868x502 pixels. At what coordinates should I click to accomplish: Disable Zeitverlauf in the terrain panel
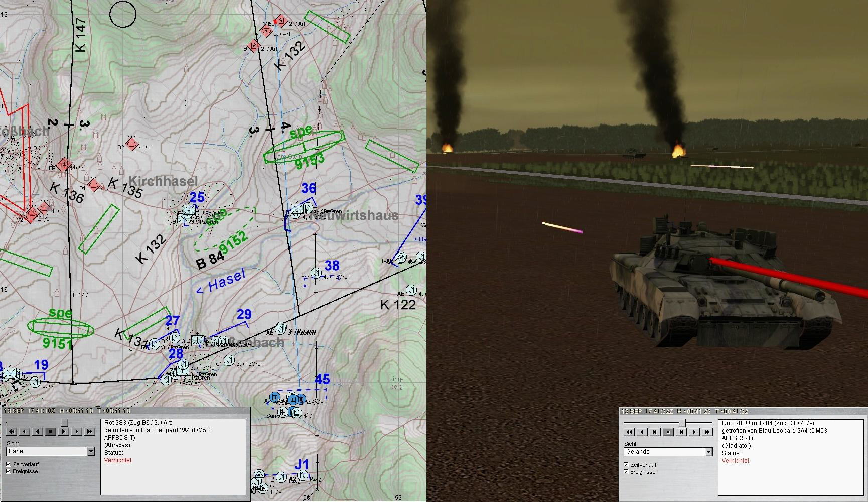click(626, 465)
